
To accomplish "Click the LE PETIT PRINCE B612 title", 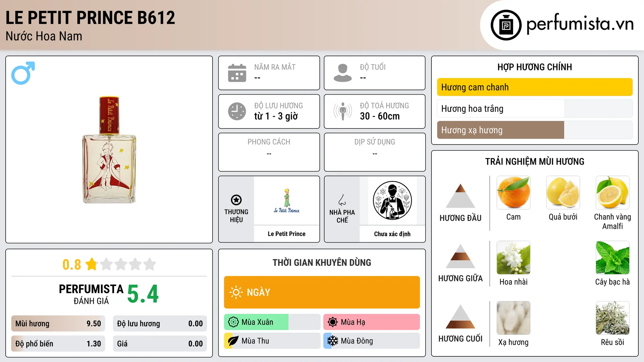I will click(90, 18).
